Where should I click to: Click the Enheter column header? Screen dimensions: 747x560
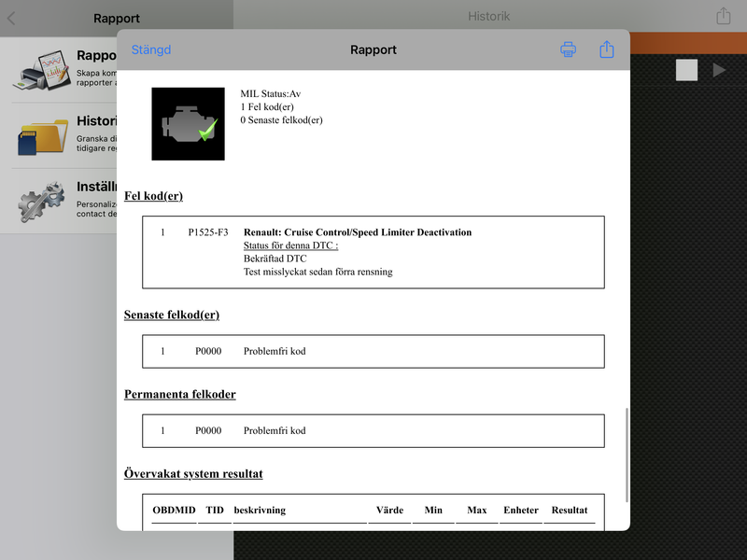pyautogui.click(x=521, y=510)
